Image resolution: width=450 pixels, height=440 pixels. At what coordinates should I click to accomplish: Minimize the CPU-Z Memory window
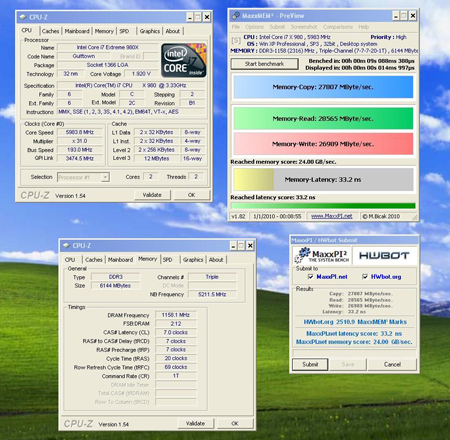point(233,246)
